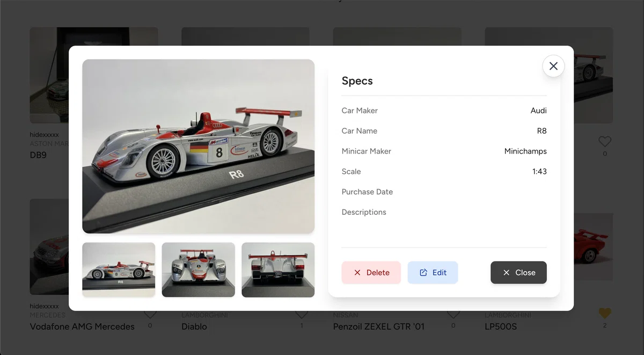
Task: Like the Diablo card heart icon
Action: [302, 315]
